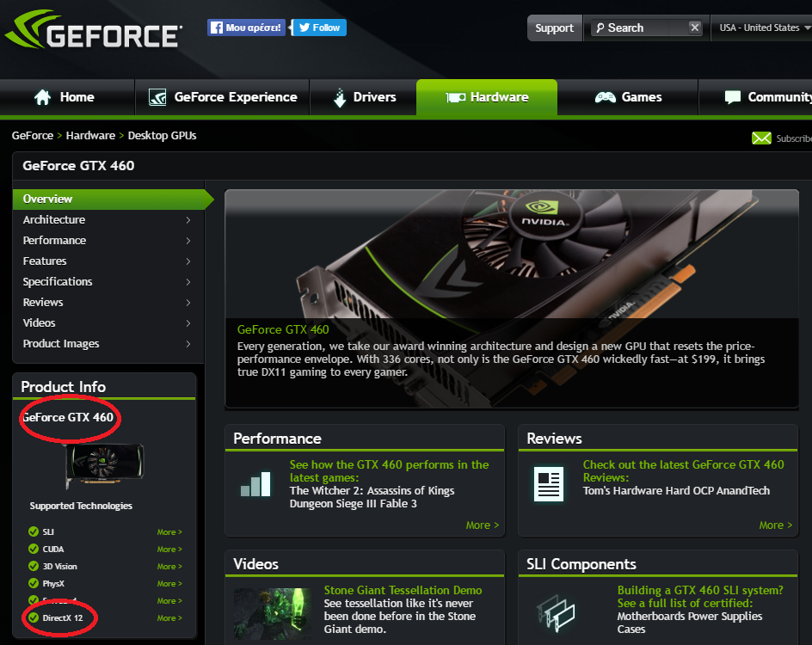This screenshot has width=812, height=645.
Task: Expand the Architecture chevron arrow
Action: pyautogui.click(x=188, y=220)
